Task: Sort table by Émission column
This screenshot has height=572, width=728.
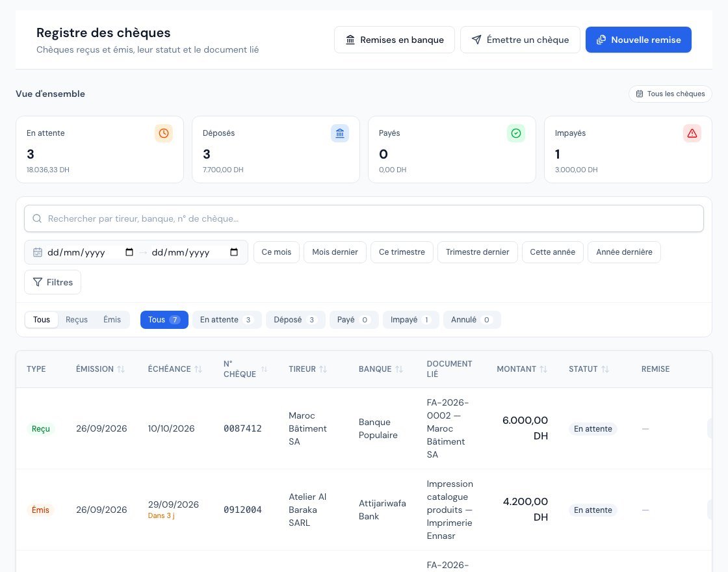Action: [100, 369]
